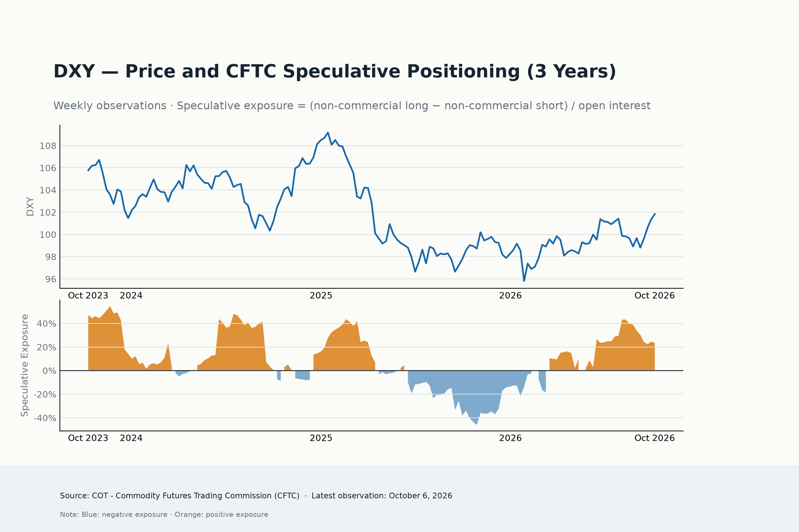This screenshot has height=532, width=799.
Task: Click the 0% tick on exposure axis
Action: pos(49,371)
